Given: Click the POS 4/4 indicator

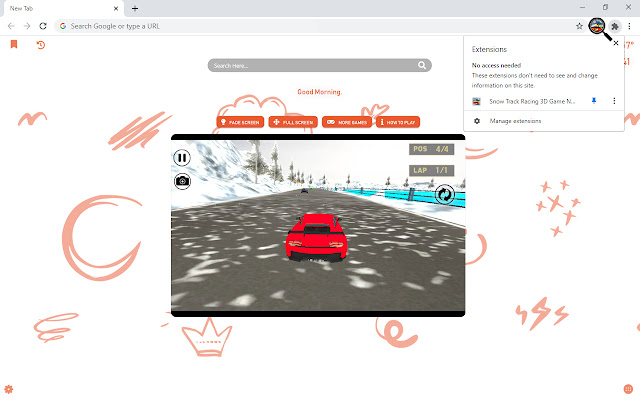Looking at the screenshot, I should (431, 149).
